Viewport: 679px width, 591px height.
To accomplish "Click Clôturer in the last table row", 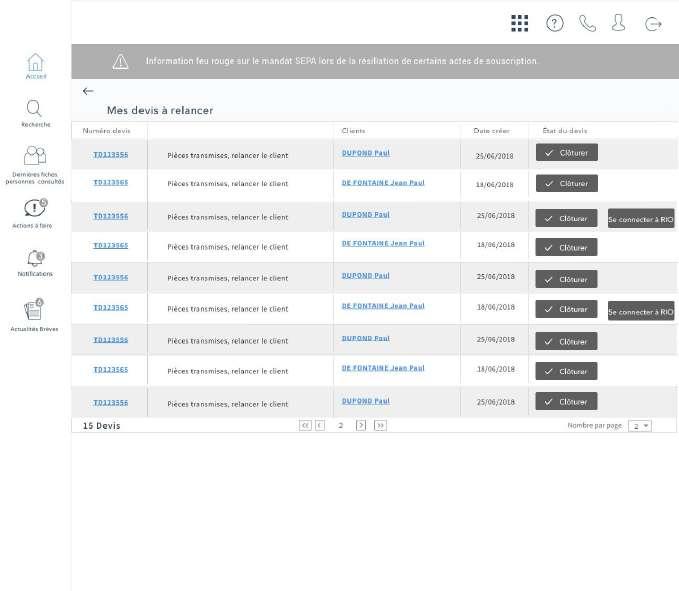I will 566,401.
